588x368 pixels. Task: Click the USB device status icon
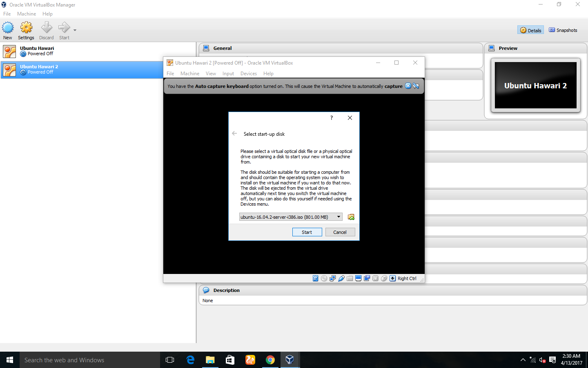pyautogui.click(x=341, y=278)
